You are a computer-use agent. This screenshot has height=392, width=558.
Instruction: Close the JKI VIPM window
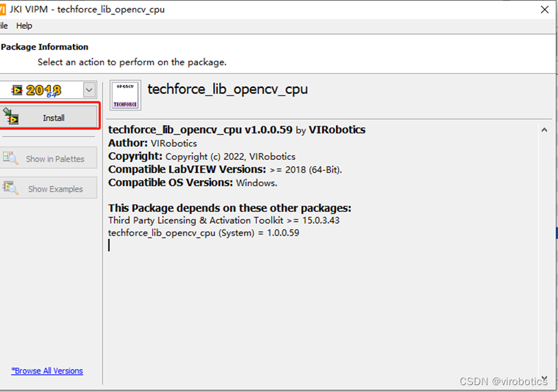coord(544,10)
